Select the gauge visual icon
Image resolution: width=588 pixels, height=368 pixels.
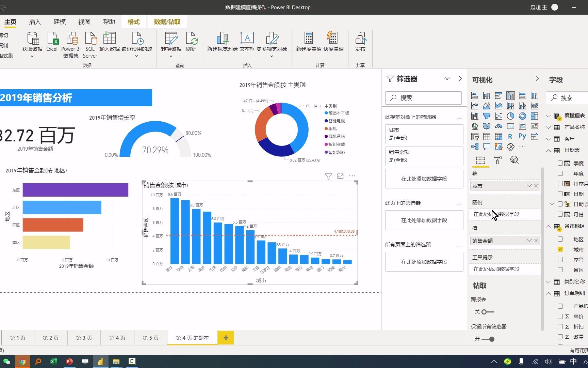pos(499,126)
